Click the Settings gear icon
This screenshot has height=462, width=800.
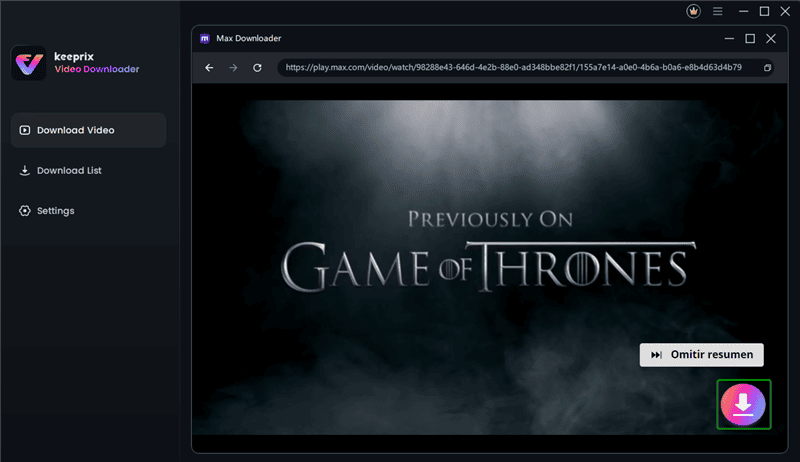tap(24, 211)
